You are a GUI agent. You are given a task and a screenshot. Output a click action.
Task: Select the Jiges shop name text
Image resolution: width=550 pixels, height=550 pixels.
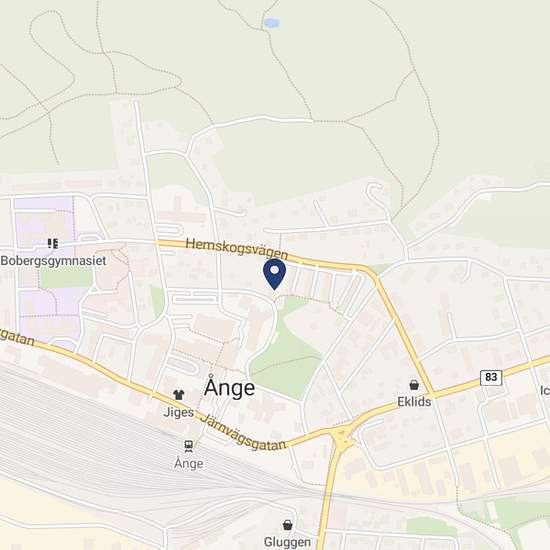pos(179,412)
